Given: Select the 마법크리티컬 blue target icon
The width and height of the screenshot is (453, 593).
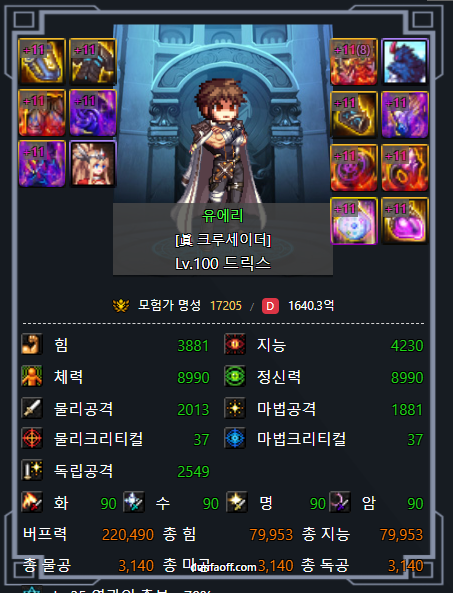Looking at the screenshot, I should (235, 439).
